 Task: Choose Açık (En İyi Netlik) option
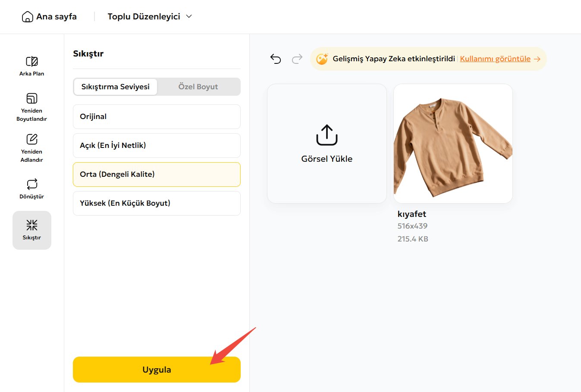(x=157, y=145)
